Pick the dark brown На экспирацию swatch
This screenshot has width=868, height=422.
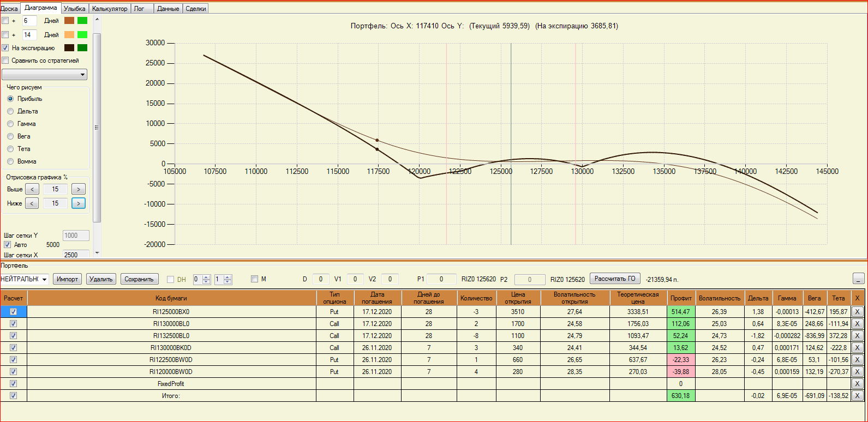point(69,48)
